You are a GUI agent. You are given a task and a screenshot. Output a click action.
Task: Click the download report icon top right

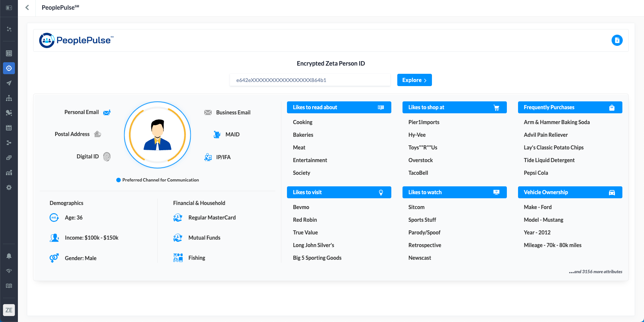point(617,40)
